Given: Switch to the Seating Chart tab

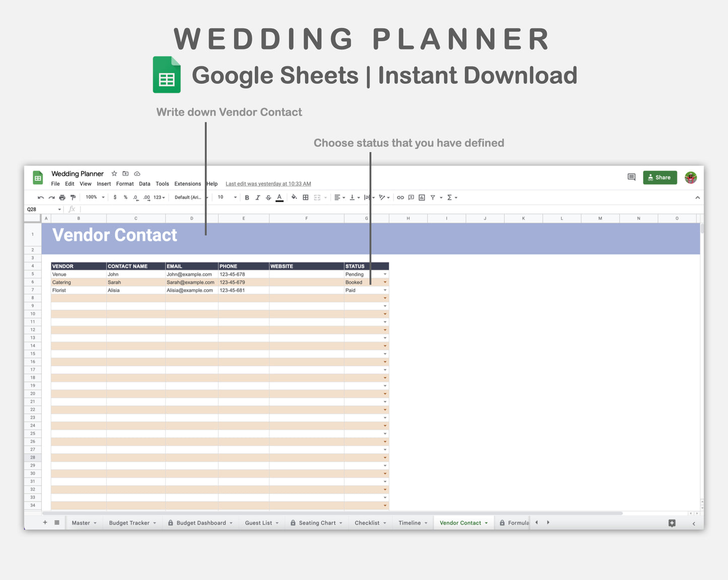Looking at the screenshot, I should click(x=316, y=523).
